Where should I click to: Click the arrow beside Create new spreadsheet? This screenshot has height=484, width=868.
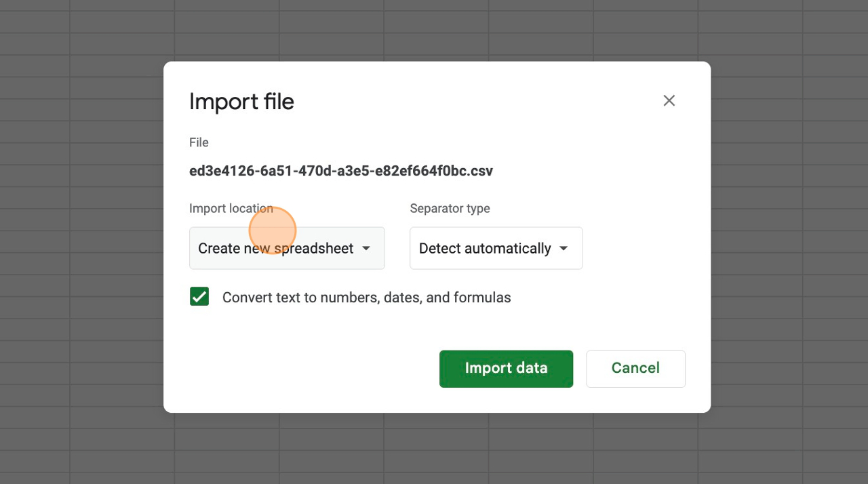[x=366, y=248]
